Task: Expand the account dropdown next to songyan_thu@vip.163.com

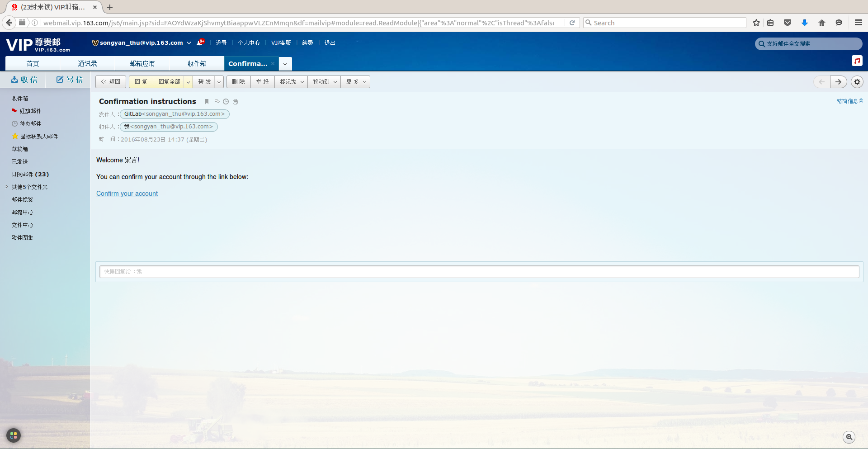Action: [189, 43]
